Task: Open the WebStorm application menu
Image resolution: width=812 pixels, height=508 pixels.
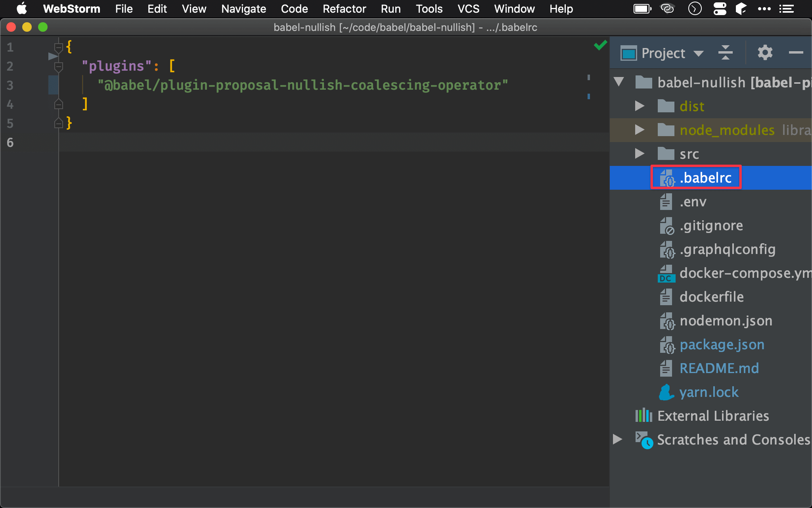Action: pyautogui.click(x=71, y=9)
